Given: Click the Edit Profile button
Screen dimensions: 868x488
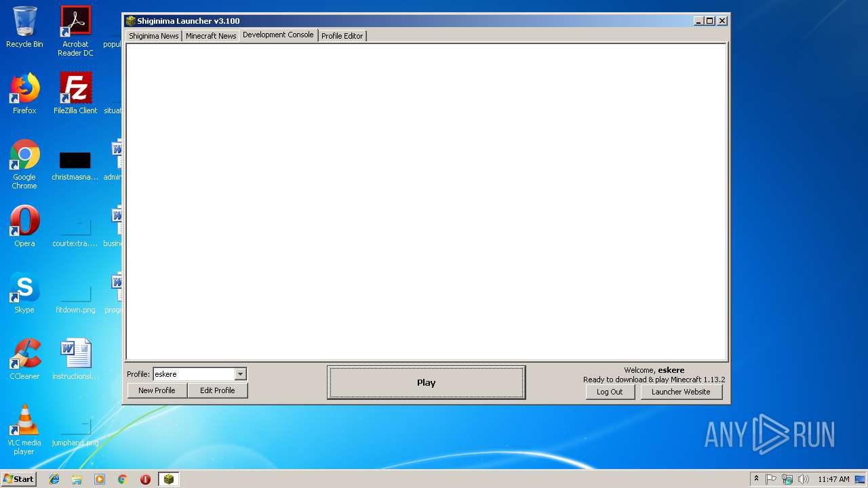Looking at the screenshot, I should (x=217, y=390).
